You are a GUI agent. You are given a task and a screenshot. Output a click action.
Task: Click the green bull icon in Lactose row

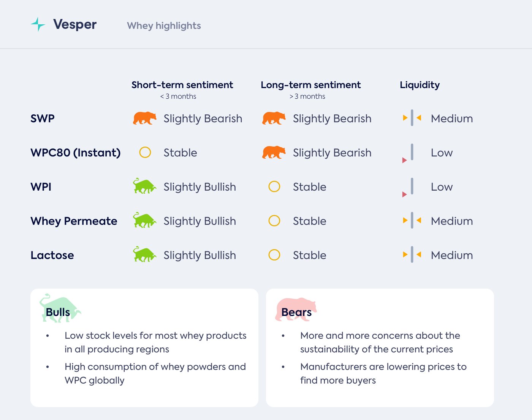144,255
